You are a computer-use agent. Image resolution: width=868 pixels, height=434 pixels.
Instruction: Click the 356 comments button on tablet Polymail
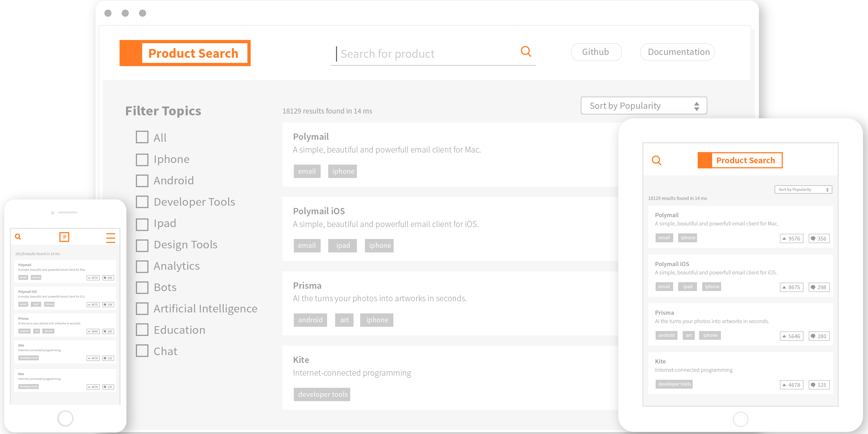point(819,238)
